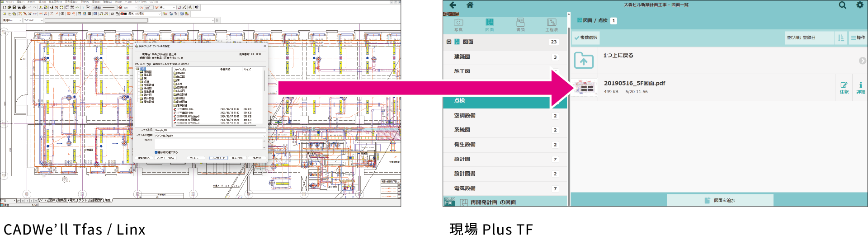Click the help pointer icon in CAD toolbar

[197, 8]
